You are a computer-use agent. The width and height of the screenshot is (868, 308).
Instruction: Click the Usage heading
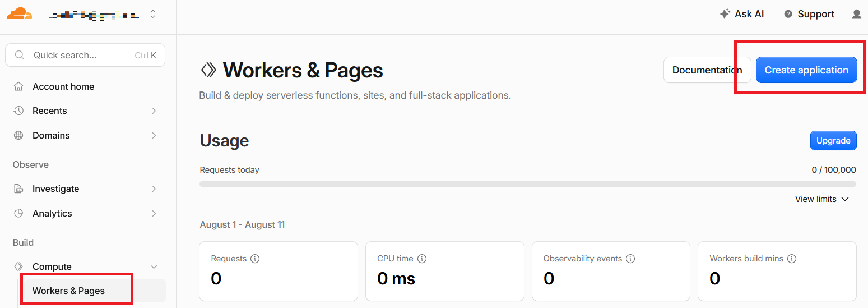[224, 141]
